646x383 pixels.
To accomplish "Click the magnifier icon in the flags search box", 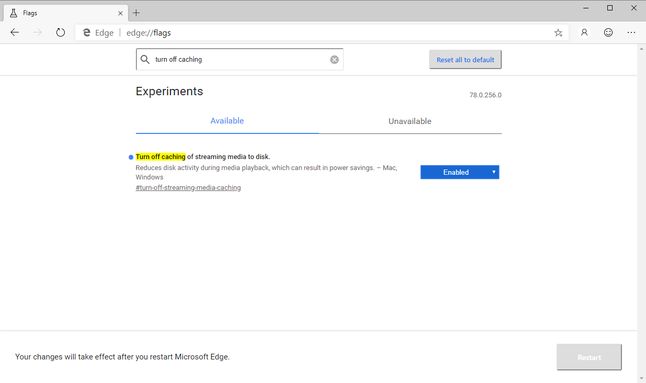I will click(x=145, y=59).
